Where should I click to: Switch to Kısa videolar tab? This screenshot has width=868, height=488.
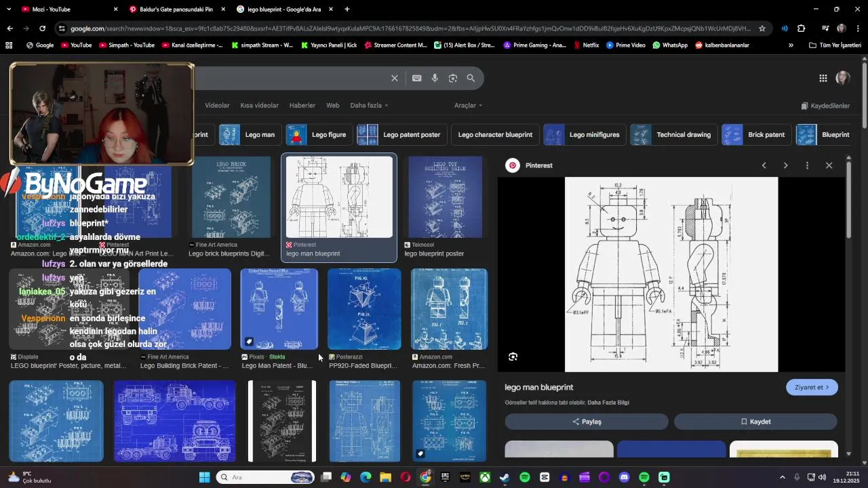coord(260,106)
